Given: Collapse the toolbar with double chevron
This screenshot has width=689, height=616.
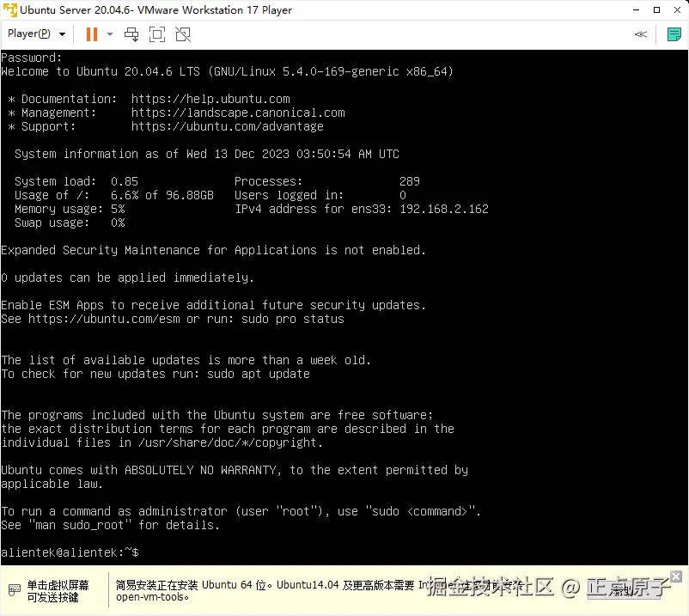Looking at the screenshot, I should coord(641,34).
